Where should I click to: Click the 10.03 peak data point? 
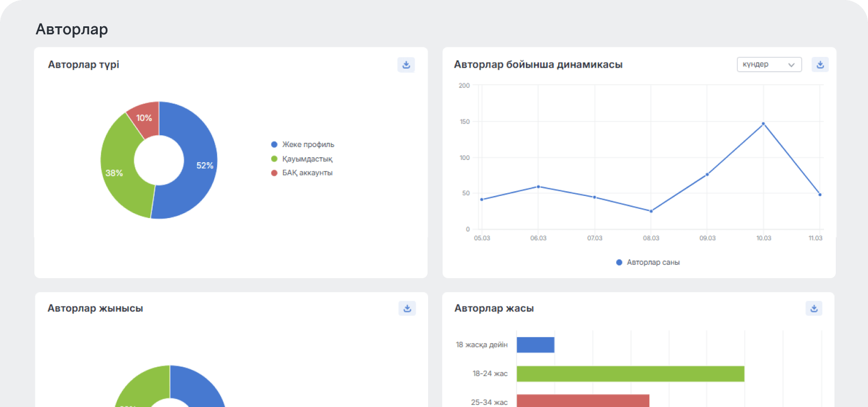pyautogui.click(x=763, y=123)
